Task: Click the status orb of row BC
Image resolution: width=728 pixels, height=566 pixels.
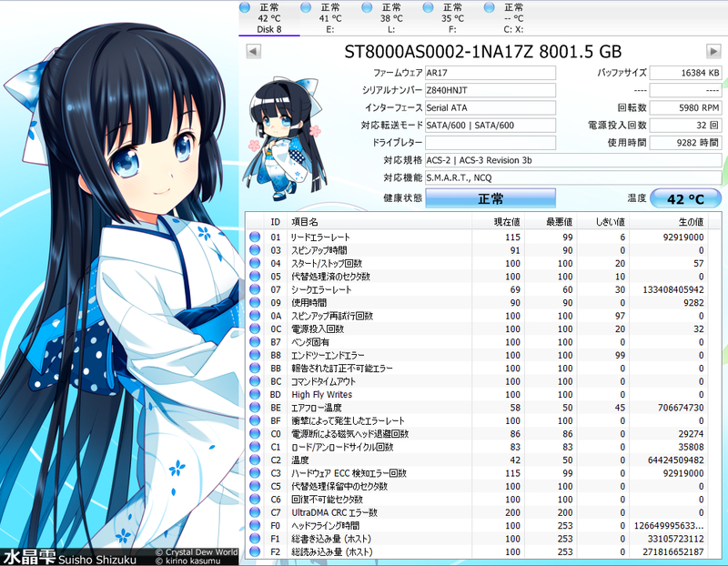Action: 255,381
